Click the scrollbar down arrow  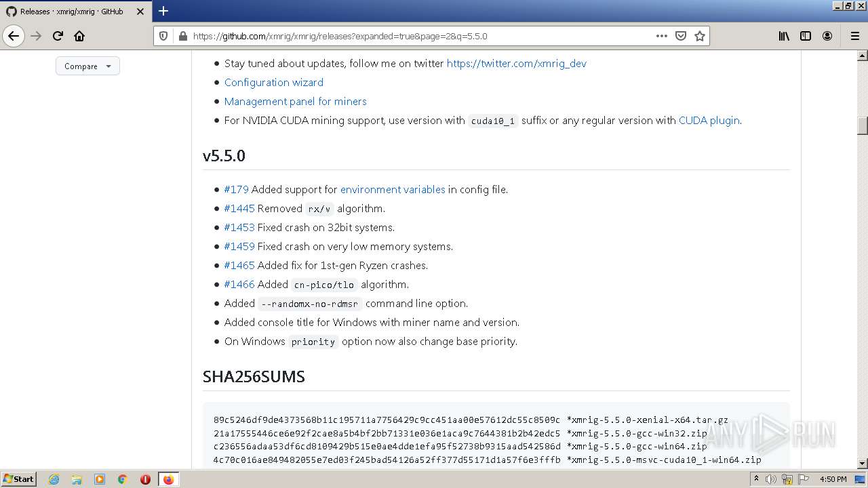click(x=863, y=464)
